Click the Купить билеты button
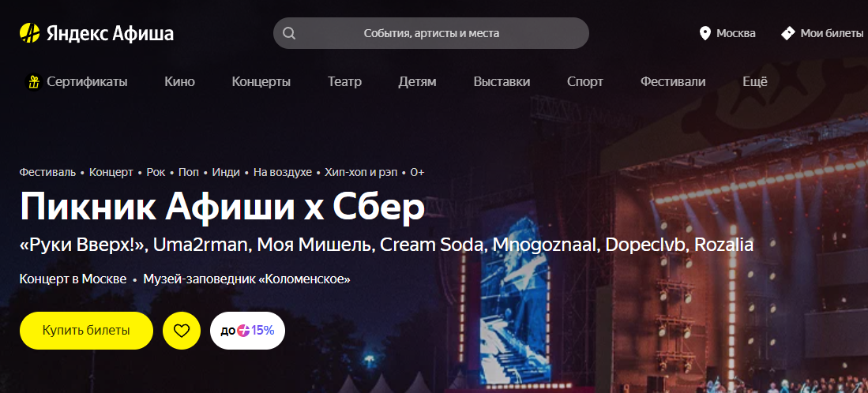Image resolution: width=868 pixels, height=393 pixels. [86, 331]
